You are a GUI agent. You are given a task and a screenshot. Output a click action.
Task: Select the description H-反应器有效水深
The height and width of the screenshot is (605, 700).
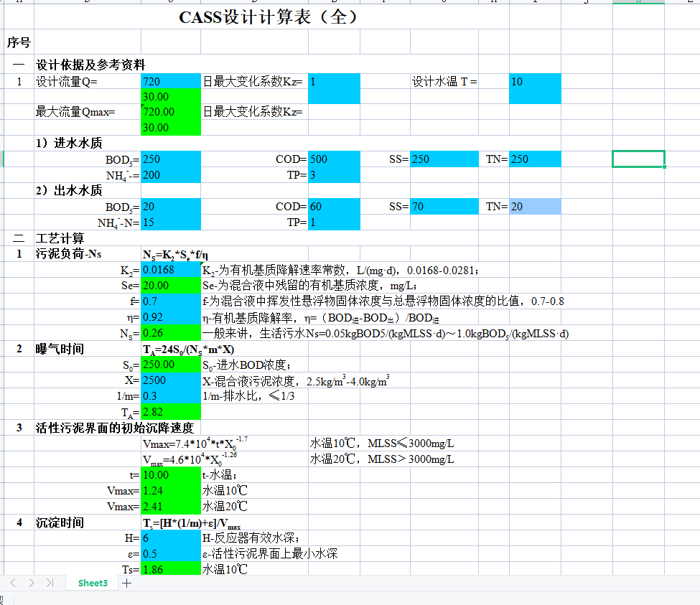(251, 538)
